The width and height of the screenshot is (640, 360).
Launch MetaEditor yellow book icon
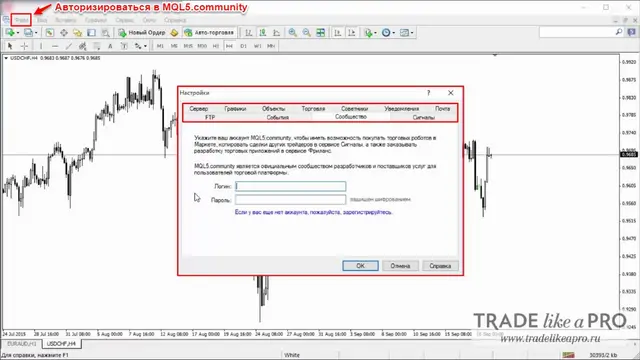(174, 33)
